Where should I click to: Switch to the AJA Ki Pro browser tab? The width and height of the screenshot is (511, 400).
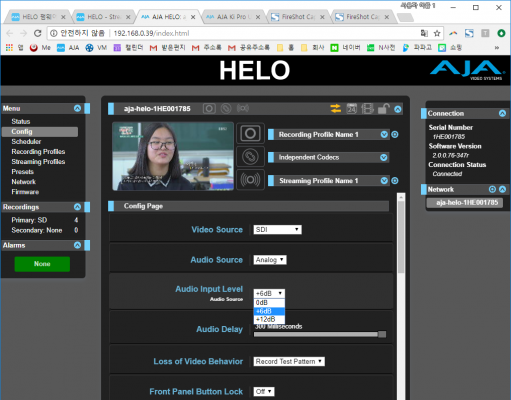click(x=233, y=17)
